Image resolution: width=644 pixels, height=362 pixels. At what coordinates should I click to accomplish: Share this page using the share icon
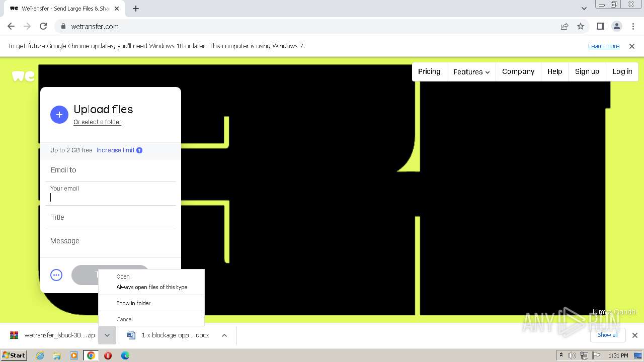click(x=565, y=26)
